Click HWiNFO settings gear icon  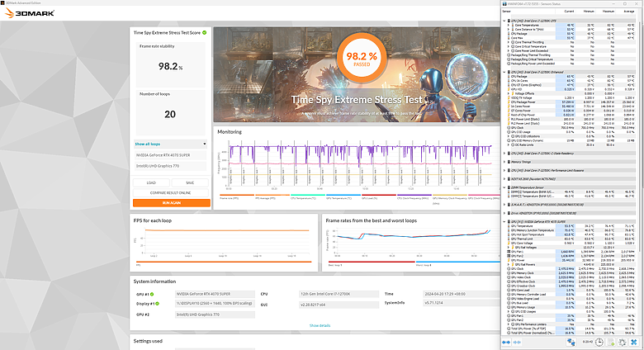[623, 343]
